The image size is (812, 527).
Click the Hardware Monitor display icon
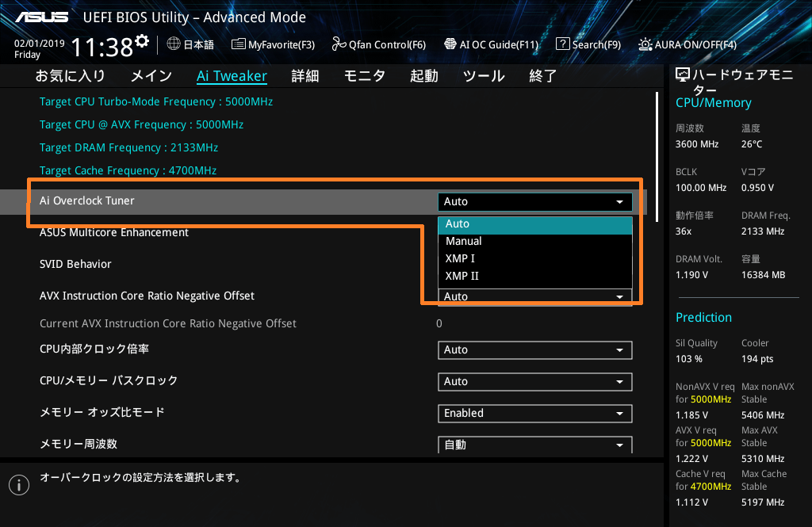pyautogui.click(x=683, y=75)
